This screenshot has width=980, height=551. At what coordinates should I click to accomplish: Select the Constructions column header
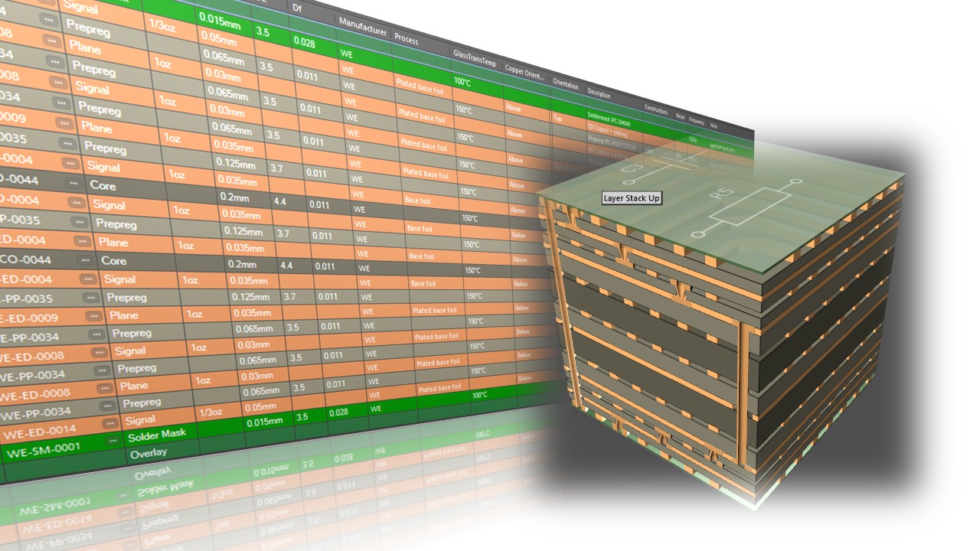656,110
